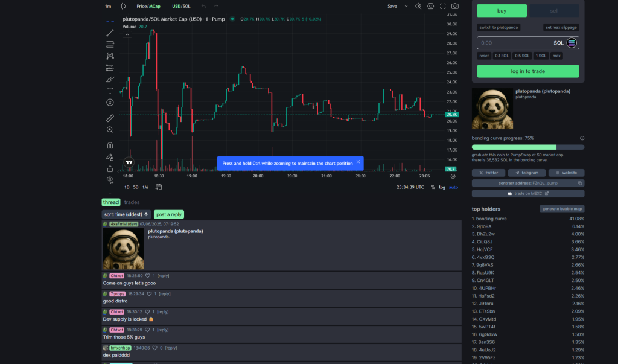Image resolution: width=618 pixels, height=364 pixels.
Task: Toggle stay in drawing mode
Action: coord(110,157)
